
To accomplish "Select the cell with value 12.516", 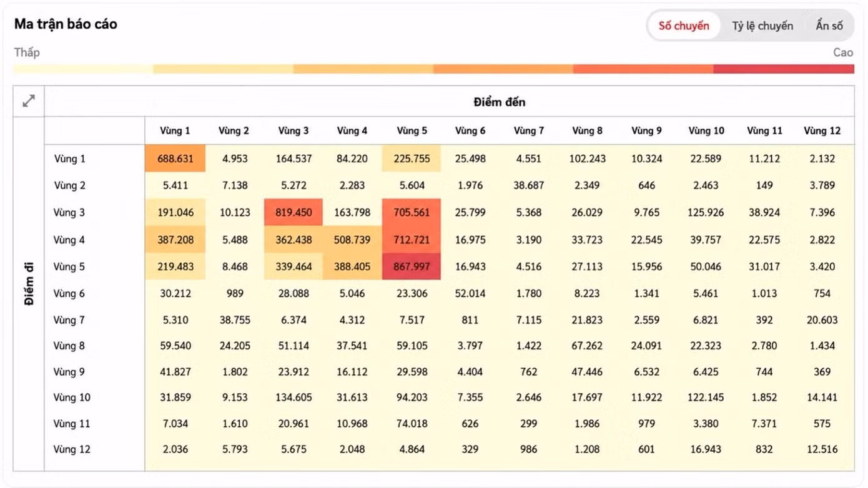I will point(822,449).
